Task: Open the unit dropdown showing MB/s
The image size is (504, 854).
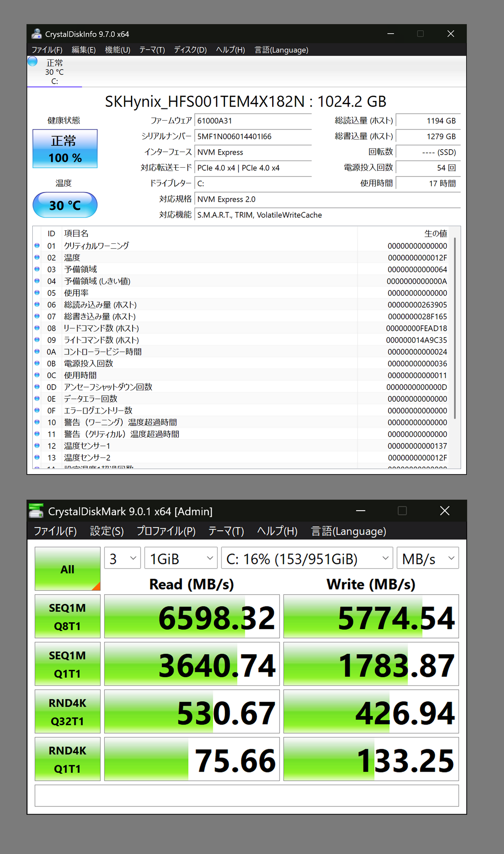Action: click(428, 558)
